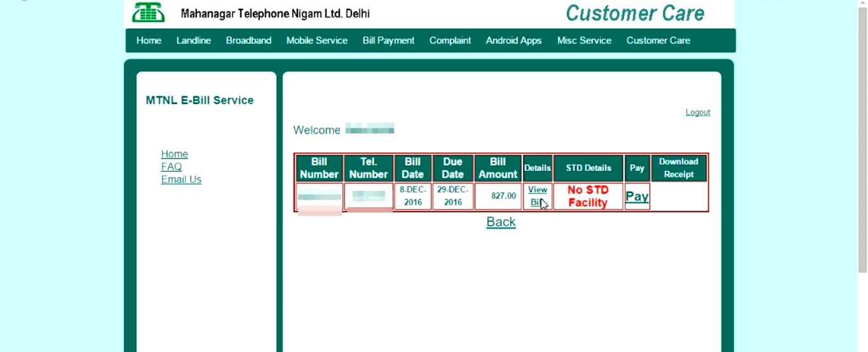The width and height of the screenshot is (868, 352).
Task: Click the MTNL green logo icon
Action: 148,12
